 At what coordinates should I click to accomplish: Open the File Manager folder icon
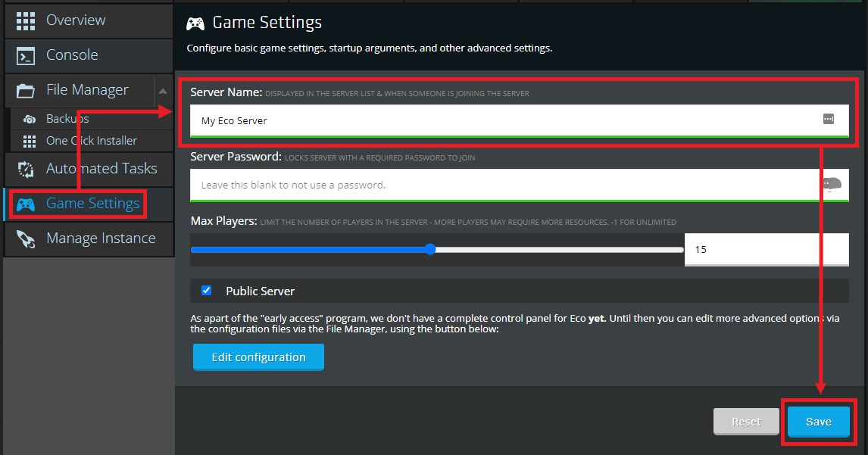click(x=24, y=89)
